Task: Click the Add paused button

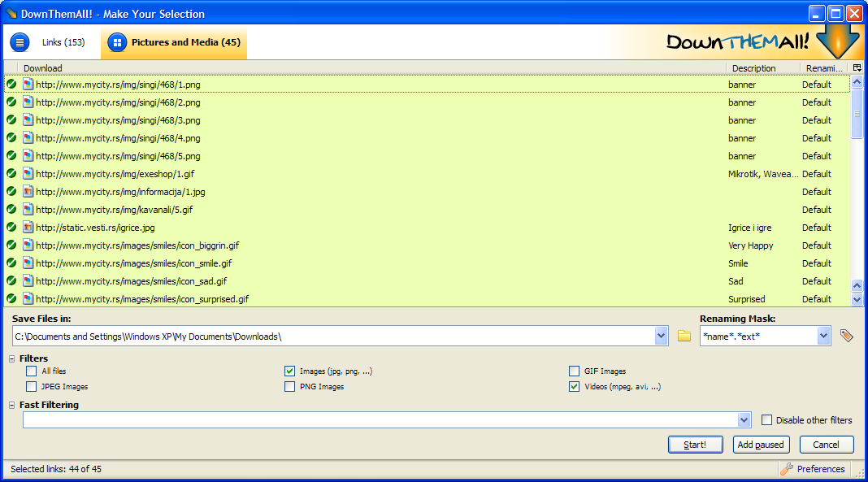Action: pyautogui.click(x=761, y=445)
